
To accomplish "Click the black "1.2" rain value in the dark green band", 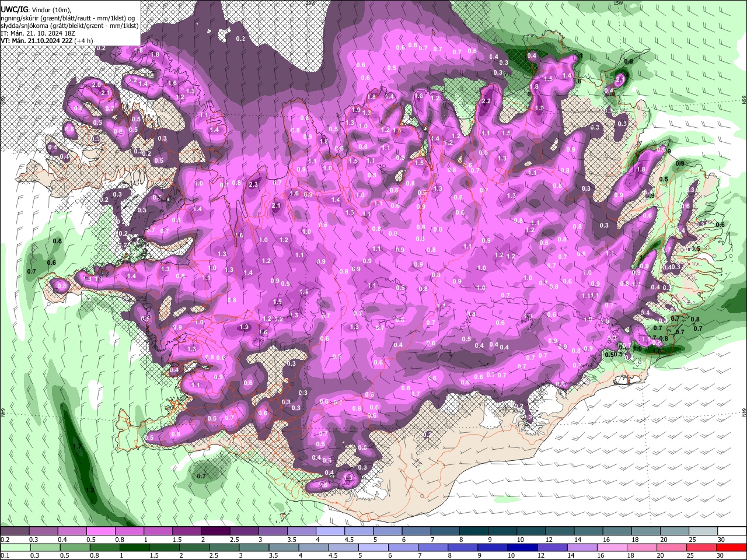I will point(90,490).
